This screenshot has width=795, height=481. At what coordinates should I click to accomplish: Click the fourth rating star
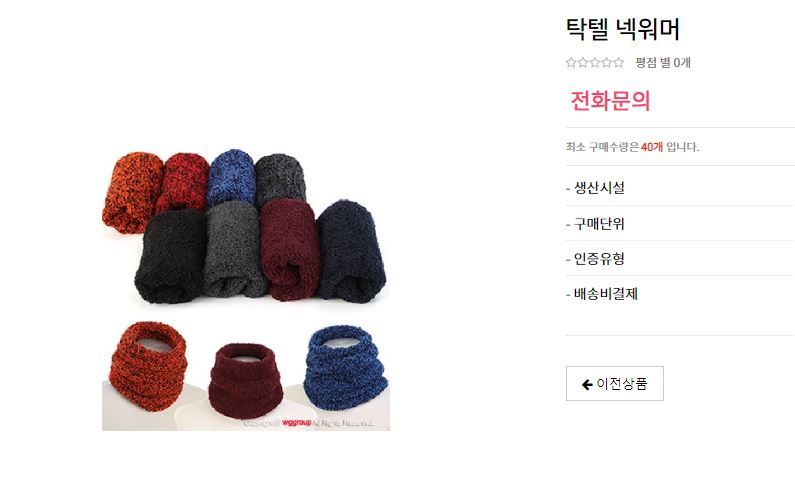point(606,62)
